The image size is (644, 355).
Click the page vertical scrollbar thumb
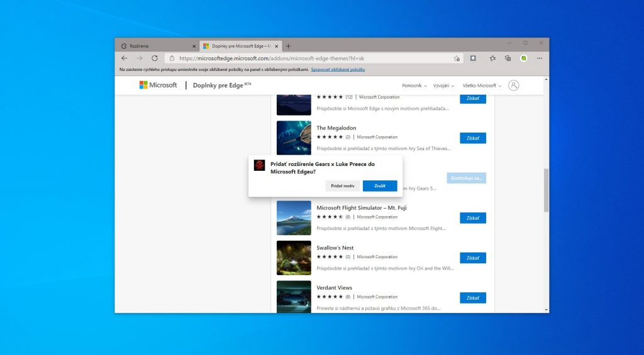click(x=547, y=190)
